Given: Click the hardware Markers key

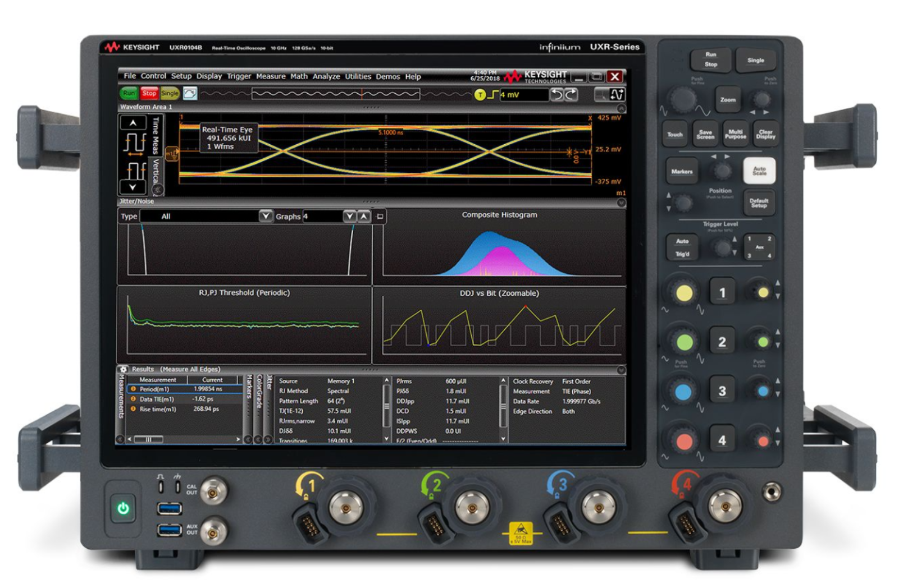Looking at the screenshot, I should coord(682,172).
